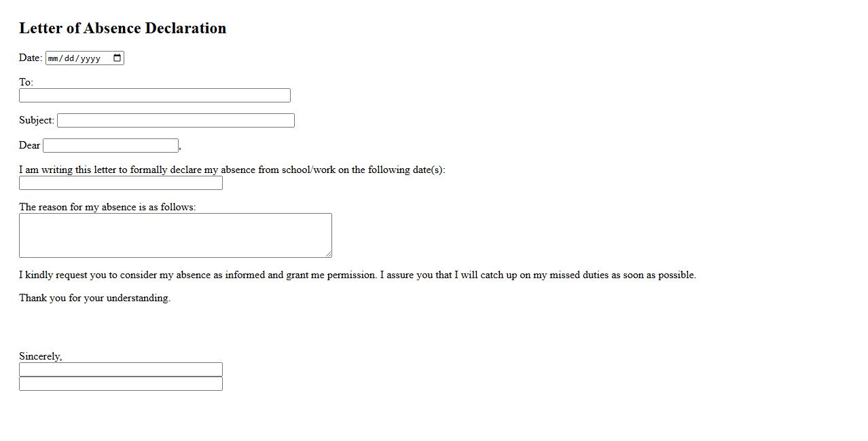Image resolution: width=868 pixels, height=441 pixels.
Task: Click the "Date:" label
Action: point(31,58)
